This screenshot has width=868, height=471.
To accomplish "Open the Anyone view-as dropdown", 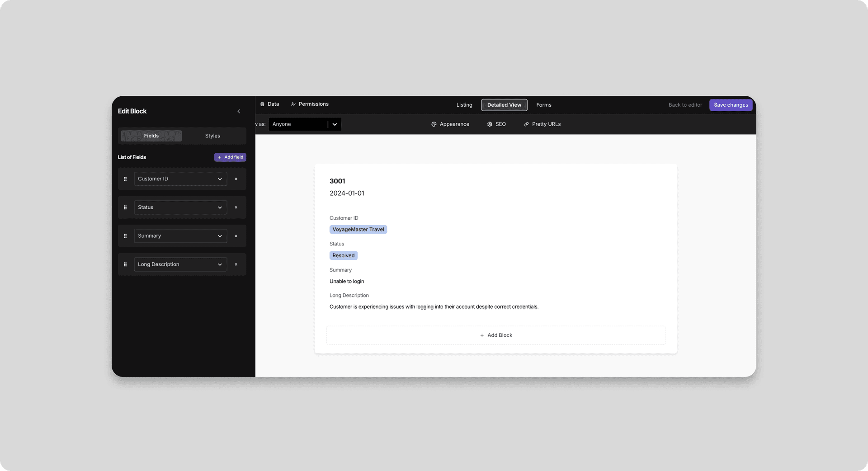I will pyautogui.click(x=305, y=124).
